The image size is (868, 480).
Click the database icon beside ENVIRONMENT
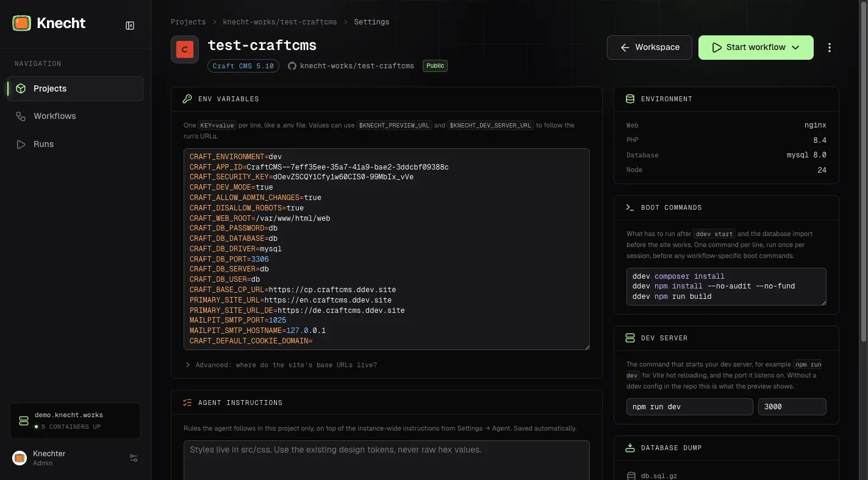tap(630, 99)
